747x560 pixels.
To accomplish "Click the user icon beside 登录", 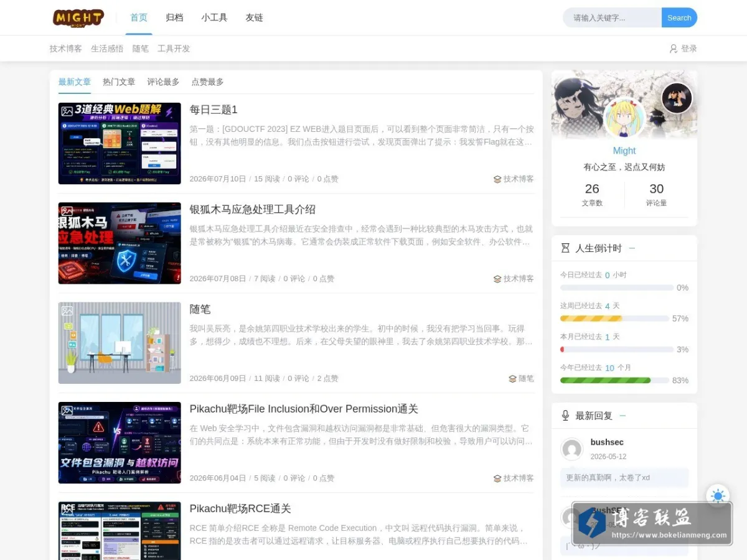I will click(673, 49).
